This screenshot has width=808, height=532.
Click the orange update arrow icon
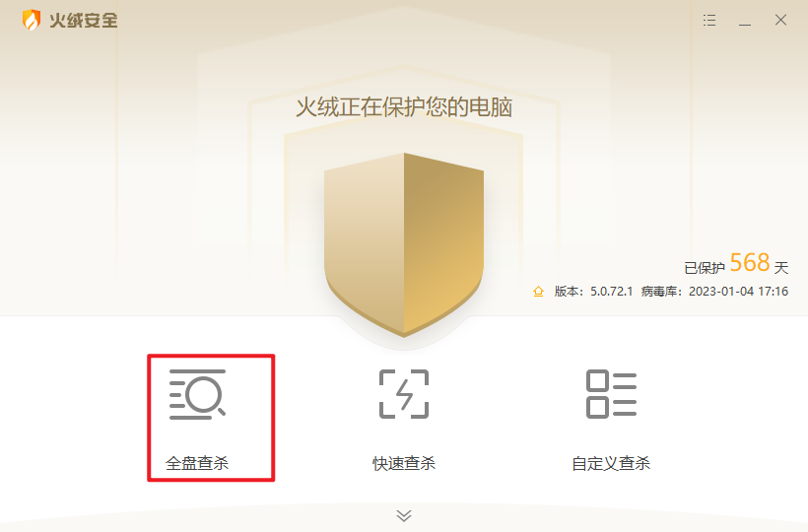tap(538, 292)
